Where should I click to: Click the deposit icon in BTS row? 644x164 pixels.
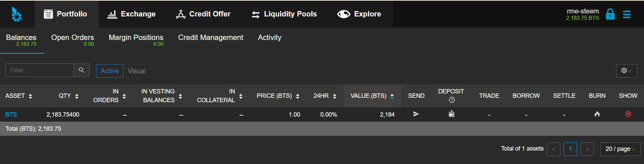tap(451, 114)
